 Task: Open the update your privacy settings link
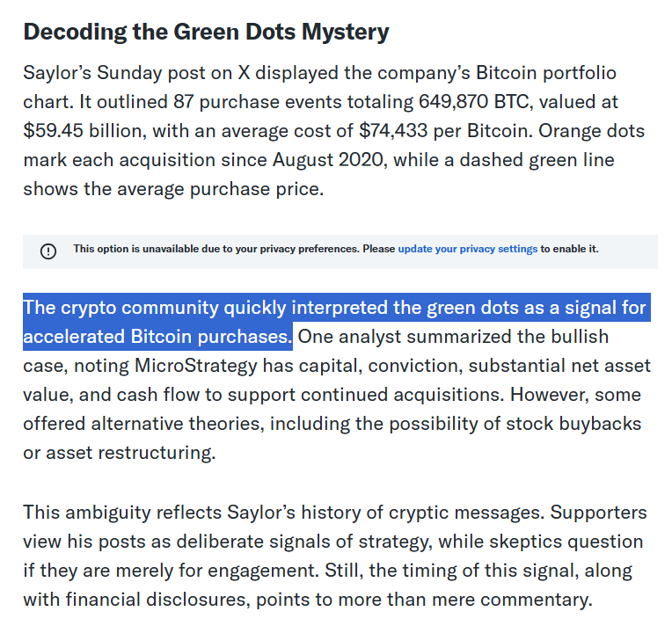pyautogui.click(x=467, y=249)
